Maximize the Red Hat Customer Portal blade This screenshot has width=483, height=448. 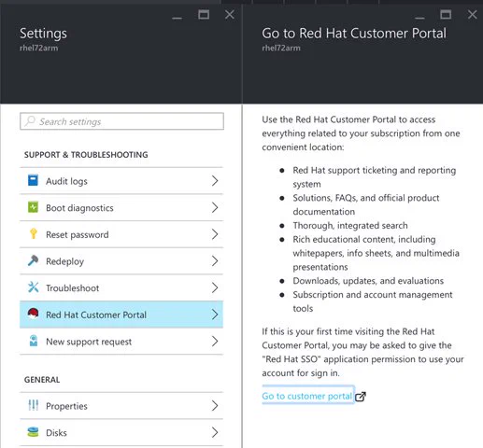pyautogui.click(x=446, y=15)
